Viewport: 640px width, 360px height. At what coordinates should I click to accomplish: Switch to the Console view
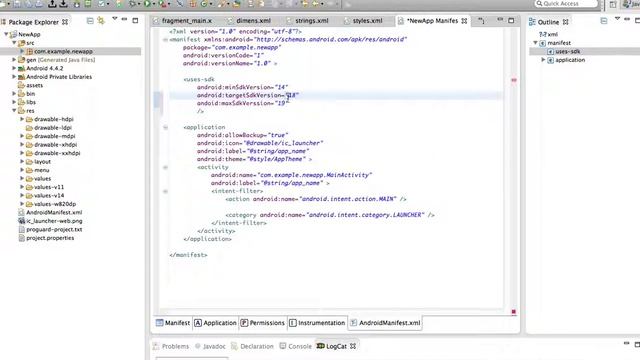296,346
